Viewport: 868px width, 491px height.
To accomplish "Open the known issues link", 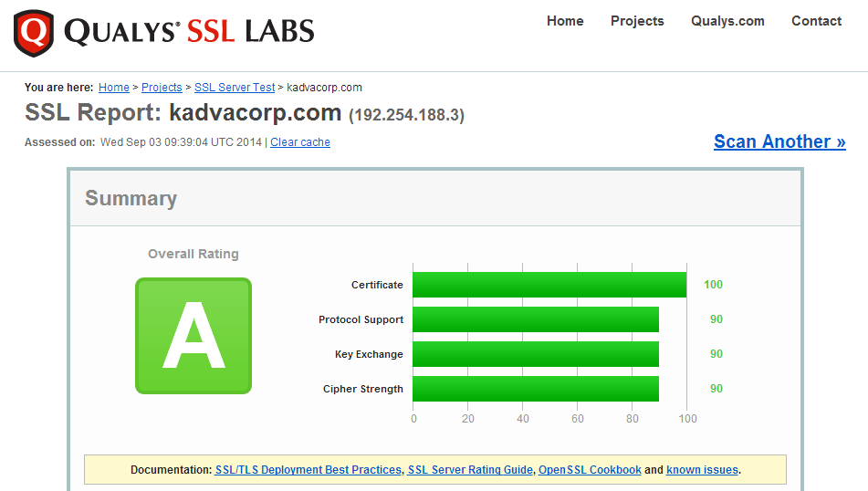I will point(702,470).
